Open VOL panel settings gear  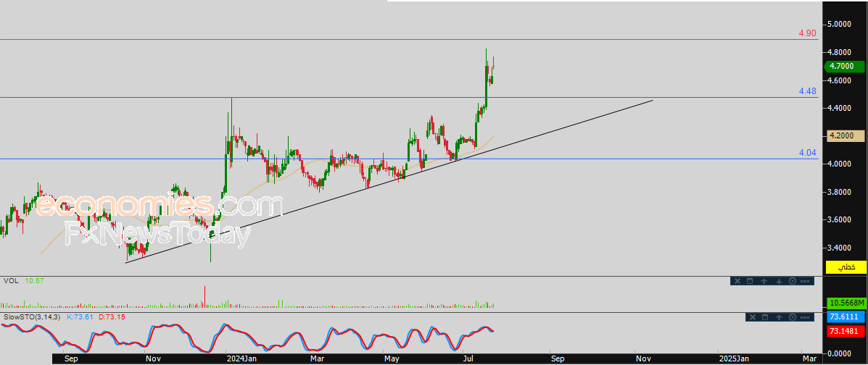pyautogui.click(x=793, y=281)
